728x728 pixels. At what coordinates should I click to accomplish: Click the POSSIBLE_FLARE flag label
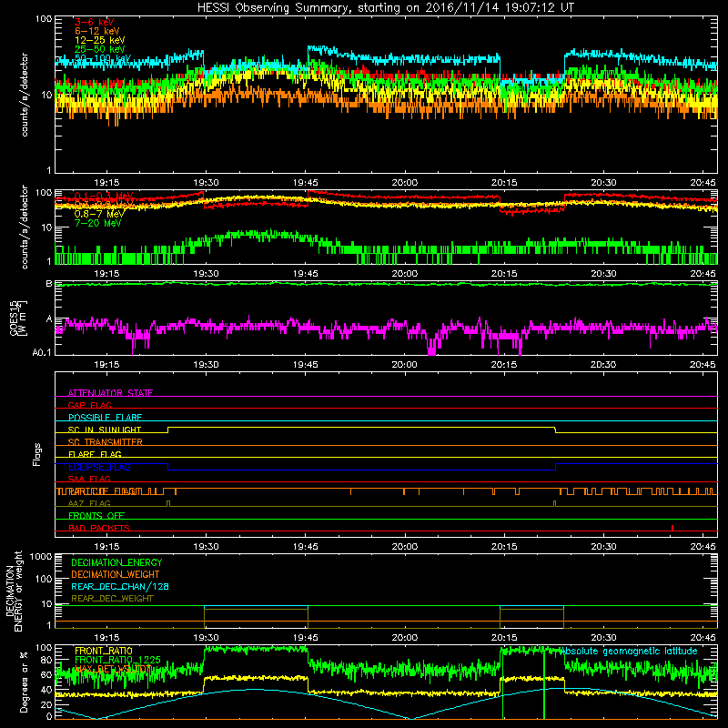coord(105,418)
